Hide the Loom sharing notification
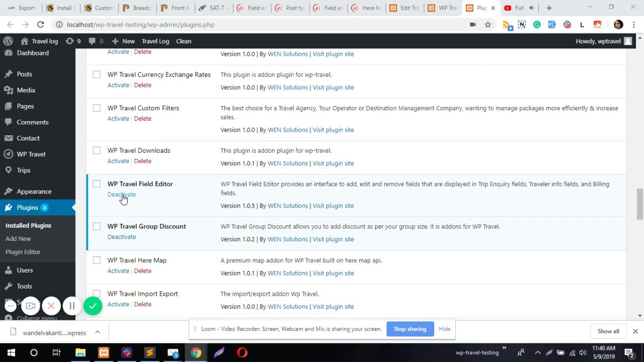The height and width of the screenshot is (362, 644). pos(445,329)
